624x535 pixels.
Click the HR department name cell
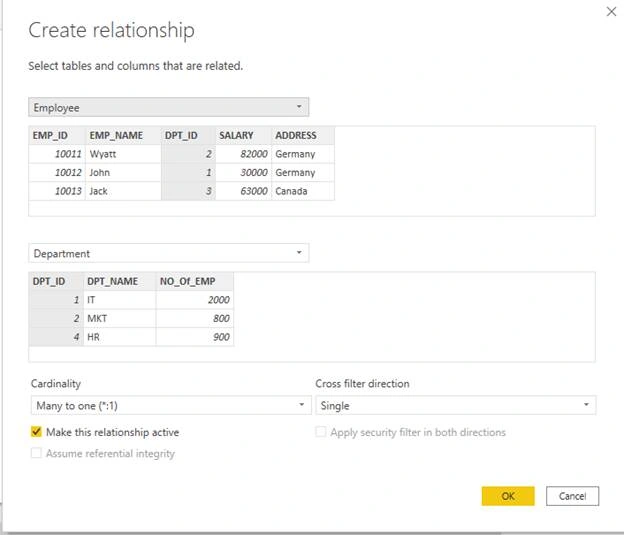pyautogui.click(x=119, y=337)
